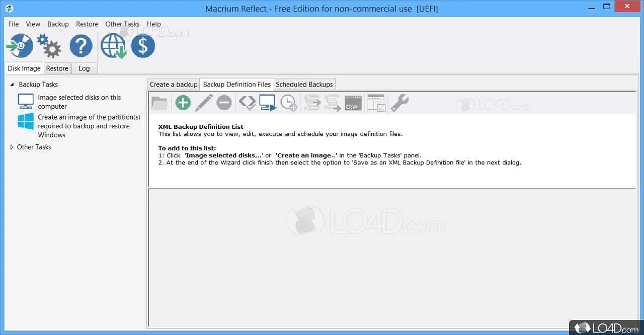Click the window layout shortcut icon
Screen dimensions: 644x335
tap(376, 103)
